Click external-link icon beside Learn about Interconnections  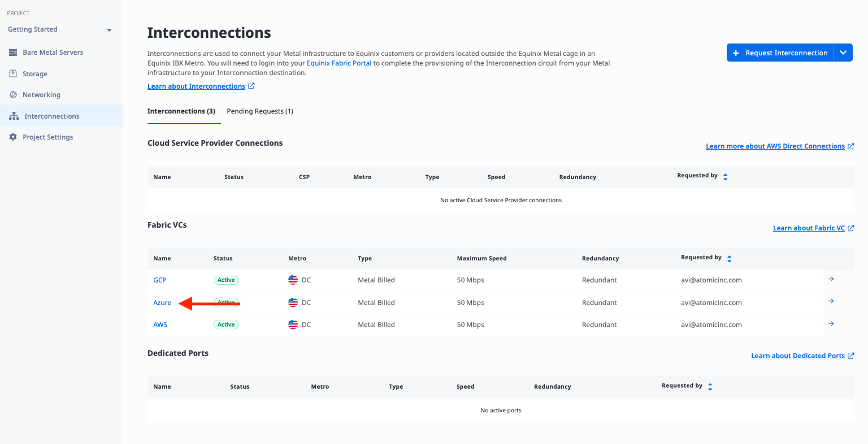click(251, 86)
